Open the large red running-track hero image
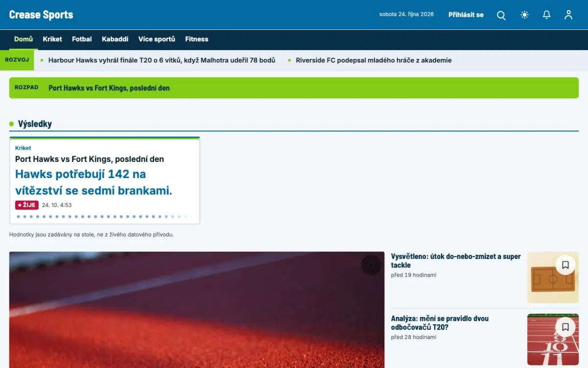 pyautogui.click(x=197, y=310)
